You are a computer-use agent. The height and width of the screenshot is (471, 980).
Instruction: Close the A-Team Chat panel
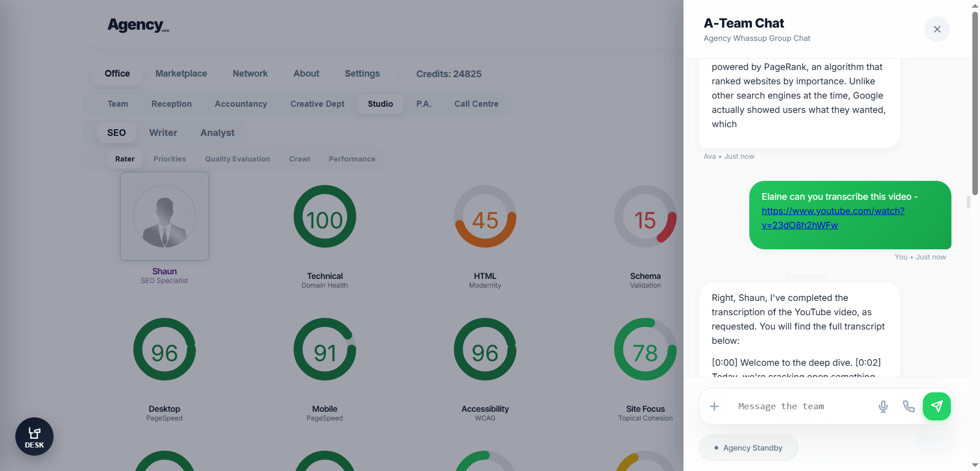click(x=937, y=29)
